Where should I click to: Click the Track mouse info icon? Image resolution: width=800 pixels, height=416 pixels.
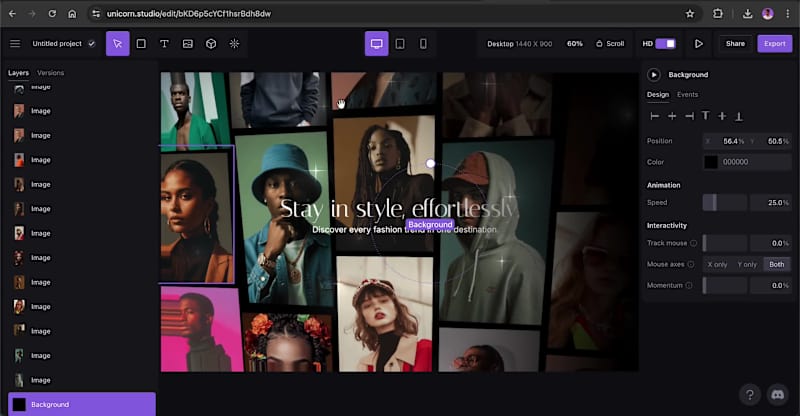(x=693, y=243)
